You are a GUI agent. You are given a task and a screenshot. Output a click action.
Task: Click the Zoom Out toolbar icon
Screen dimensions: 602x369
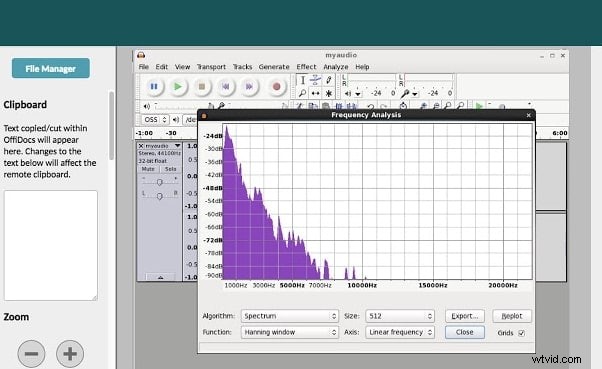pyautogui.click(x=436, y=106)
